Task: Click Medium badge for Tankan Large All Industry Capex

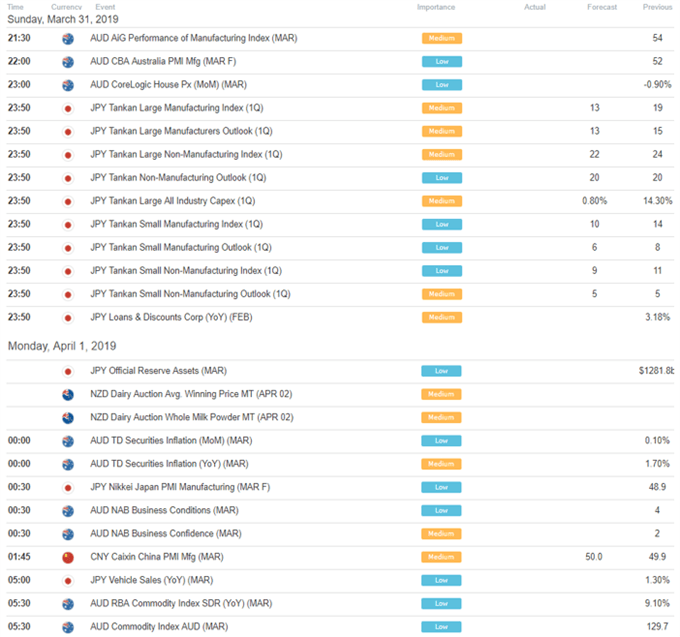Action: point(442,201)
